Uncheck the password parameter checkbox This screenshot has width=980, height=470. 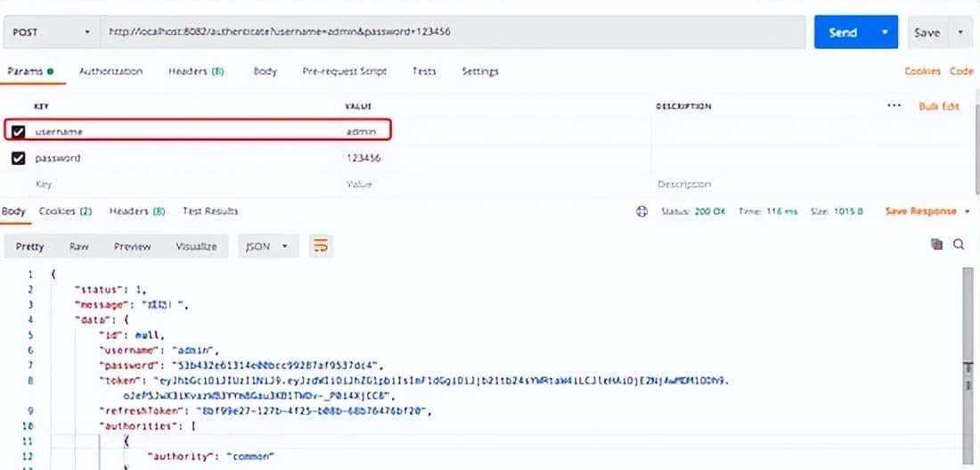(18, 159)
